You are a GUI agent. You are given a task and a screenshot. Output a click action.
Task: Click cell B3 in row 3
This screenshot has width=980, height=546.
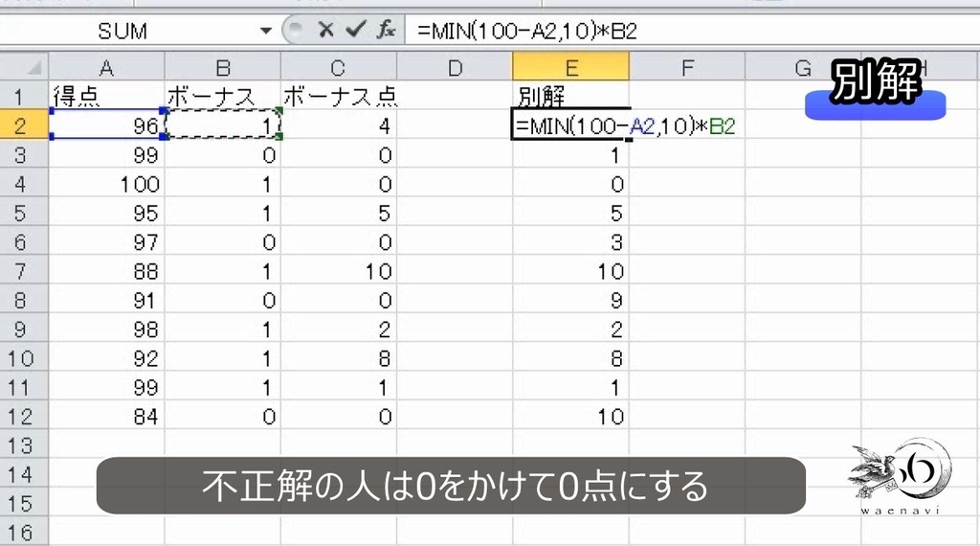coord(222,154)
